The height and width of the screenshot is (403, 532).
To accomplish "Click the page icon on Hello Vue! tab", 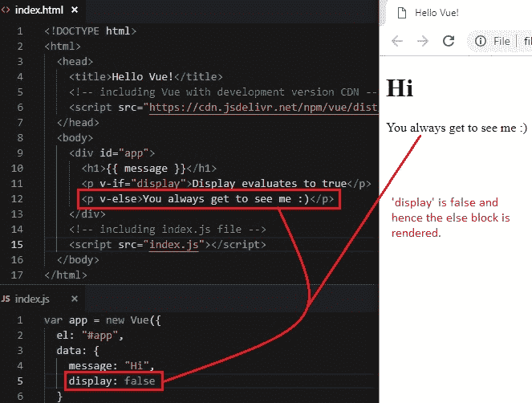I will pos(402,13).
